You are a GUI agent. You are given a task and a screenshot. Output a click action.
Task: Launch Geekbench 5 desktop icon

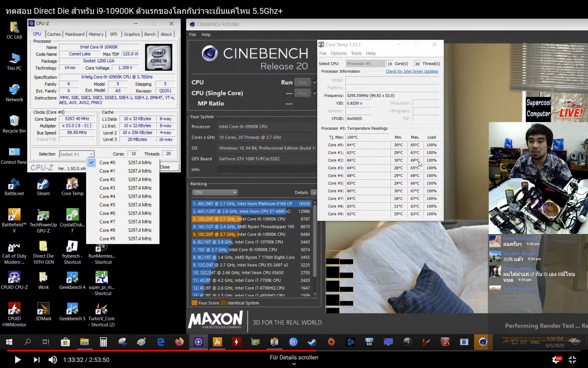pyautogui.click(x=72, y=312)
